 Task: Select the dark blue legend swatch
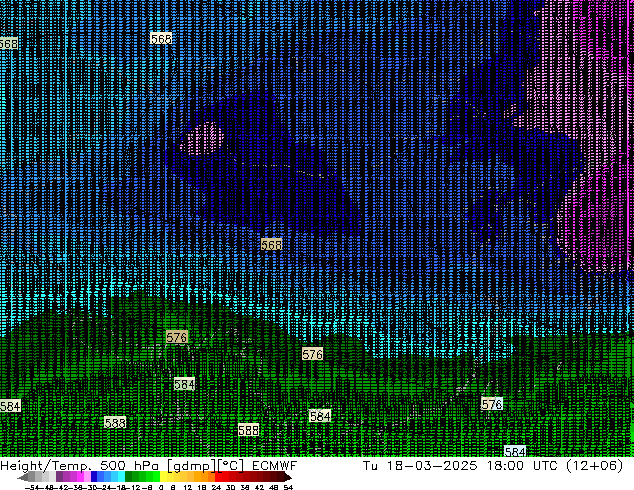(x=94, y=478)
